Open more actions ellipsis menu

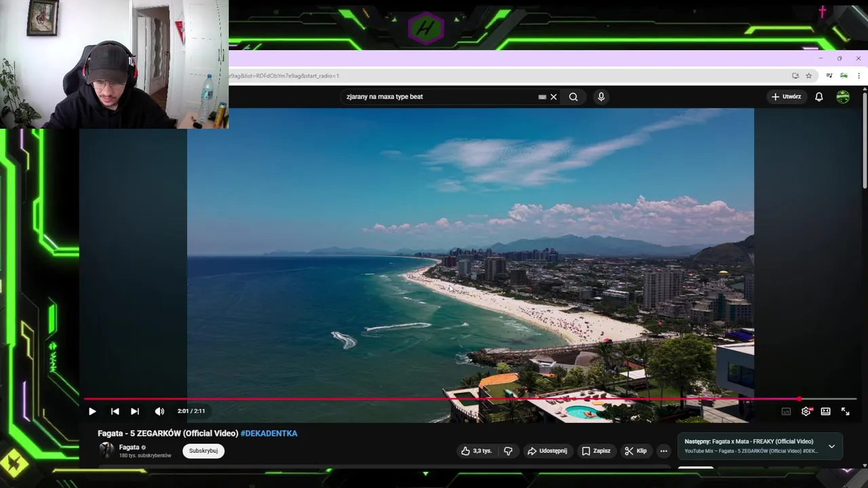pos(664,451)
